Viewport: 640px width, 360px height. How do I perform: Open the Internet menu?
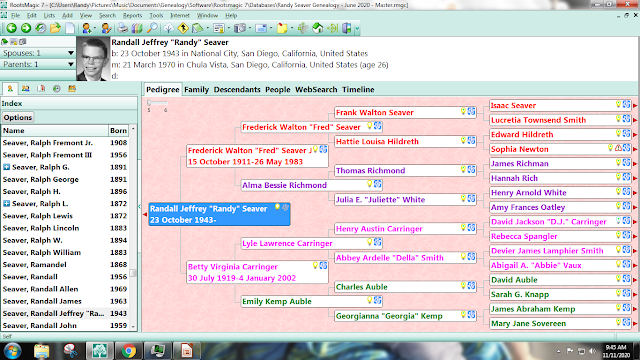(x=180, y=15)
